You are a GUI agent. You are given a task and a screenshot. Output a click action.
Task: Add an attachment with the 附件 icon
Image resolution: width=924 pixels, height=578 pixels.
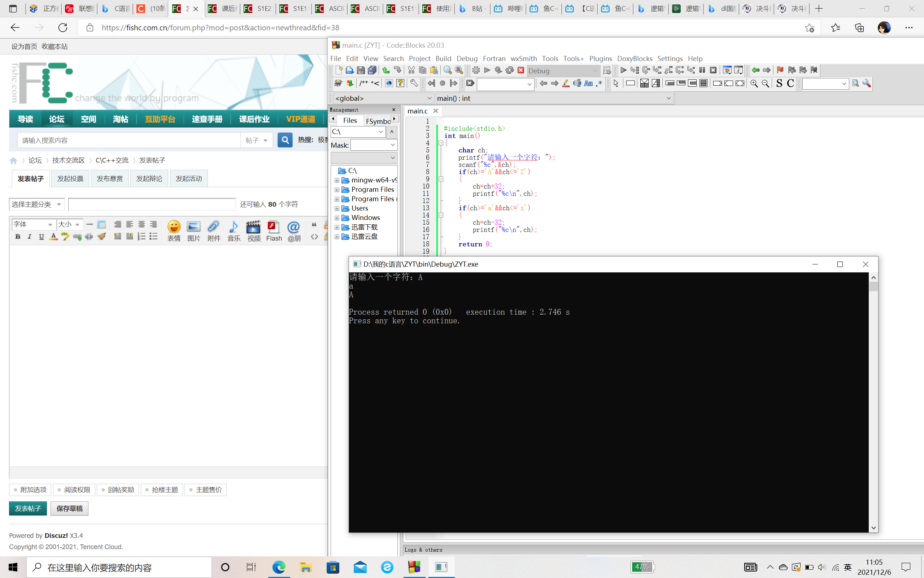[214, 231]
